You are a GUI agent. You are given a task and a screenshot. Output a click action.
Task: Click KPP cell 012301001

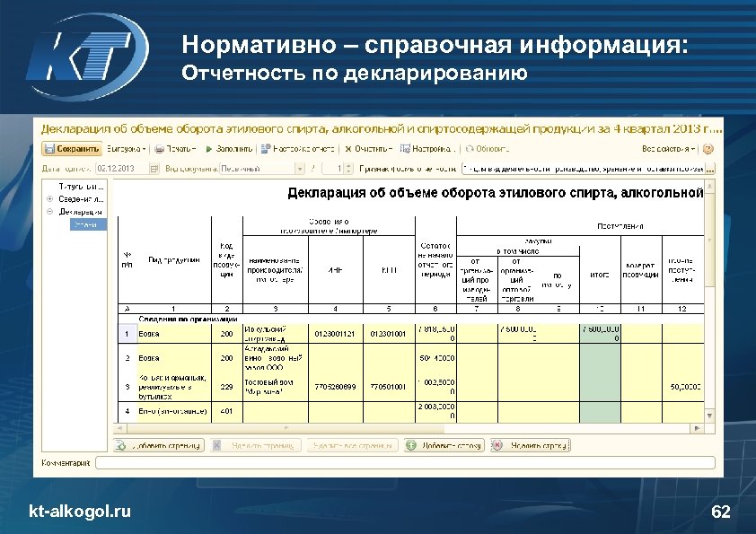point(389,334)
